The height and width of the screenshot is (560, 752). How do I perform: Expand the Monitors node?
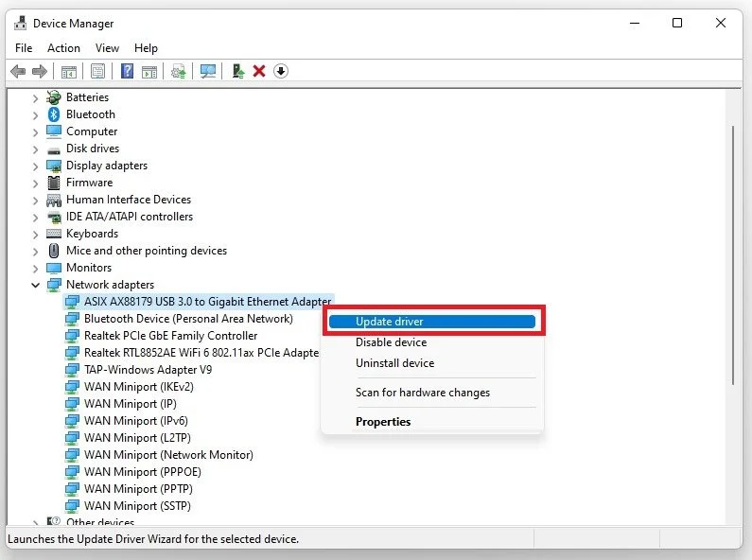point(35,269)
